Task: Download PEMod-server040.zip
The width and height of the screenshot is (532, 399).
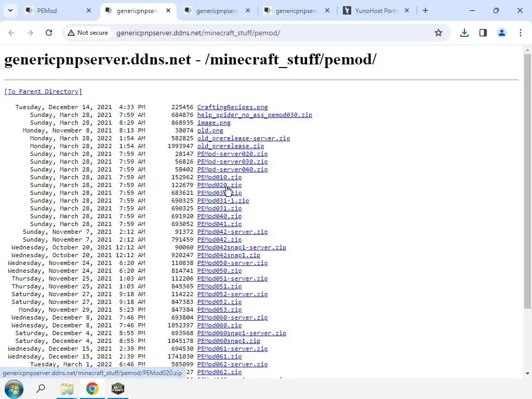Action: [232, 170]
